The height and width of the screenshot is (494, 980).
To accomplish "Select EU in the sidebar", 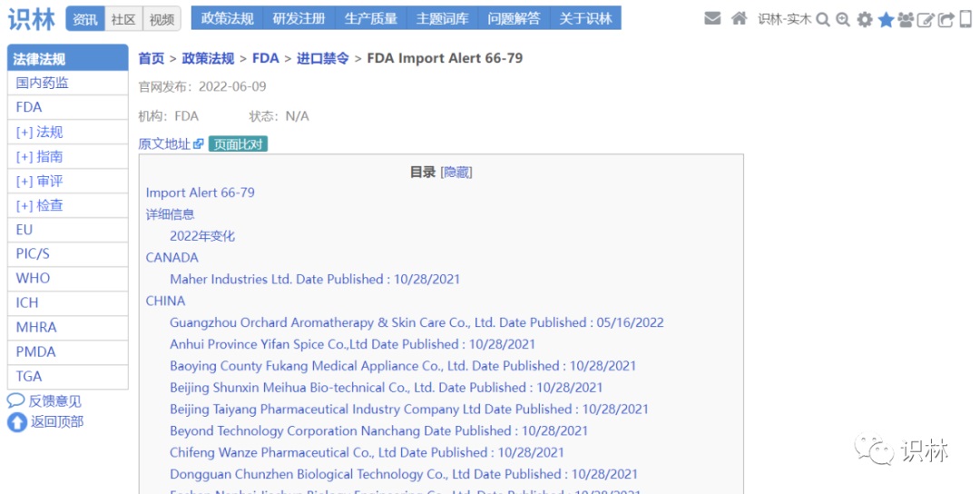I will (67, 230).
